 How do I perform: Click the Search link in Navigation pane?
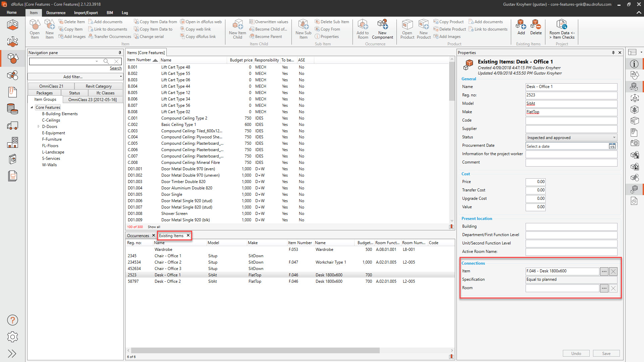coord(116,68)
